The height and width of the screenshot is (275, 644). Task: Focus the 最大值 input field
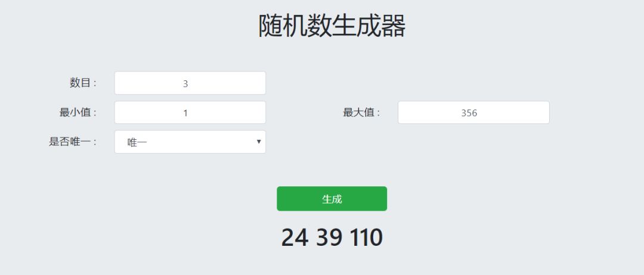pos(473,112)
